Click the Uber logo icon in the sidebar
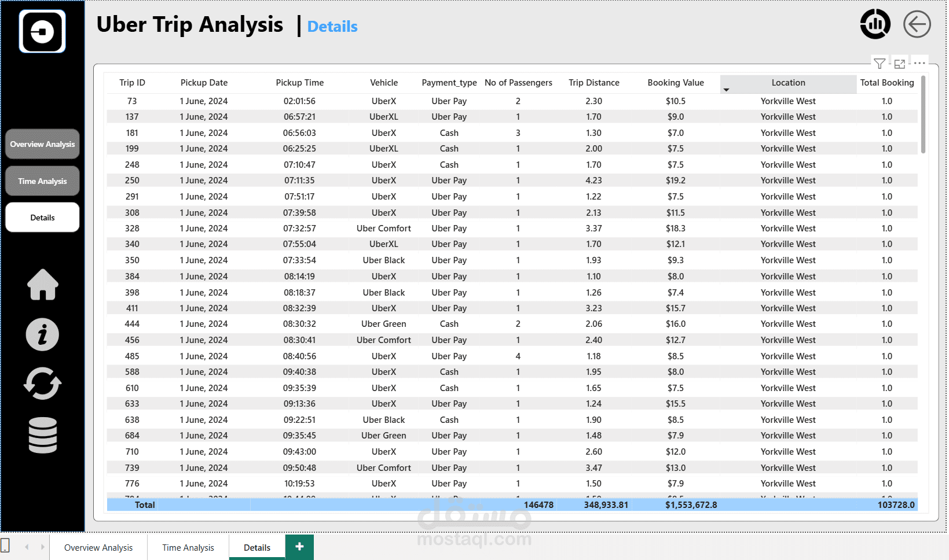 pos(42,31)
